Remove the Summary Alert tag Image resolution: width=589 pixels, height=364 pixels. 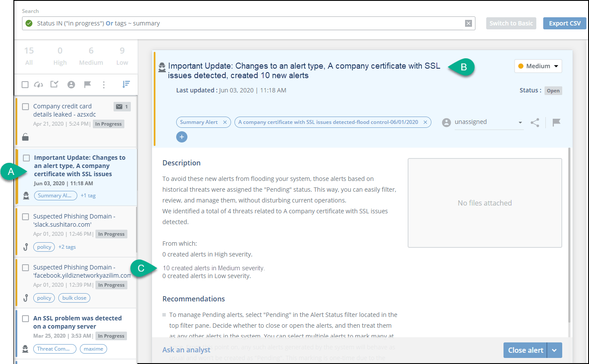pos(225,122)
